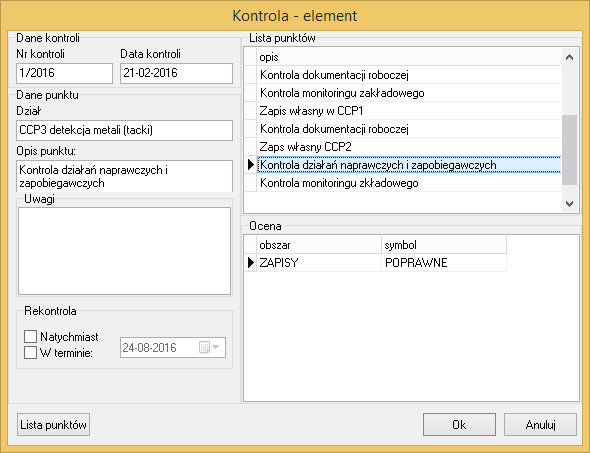Click scroll down arrow in Lista punktów
This screenshot has width=590, height=453.
(569, 204)
